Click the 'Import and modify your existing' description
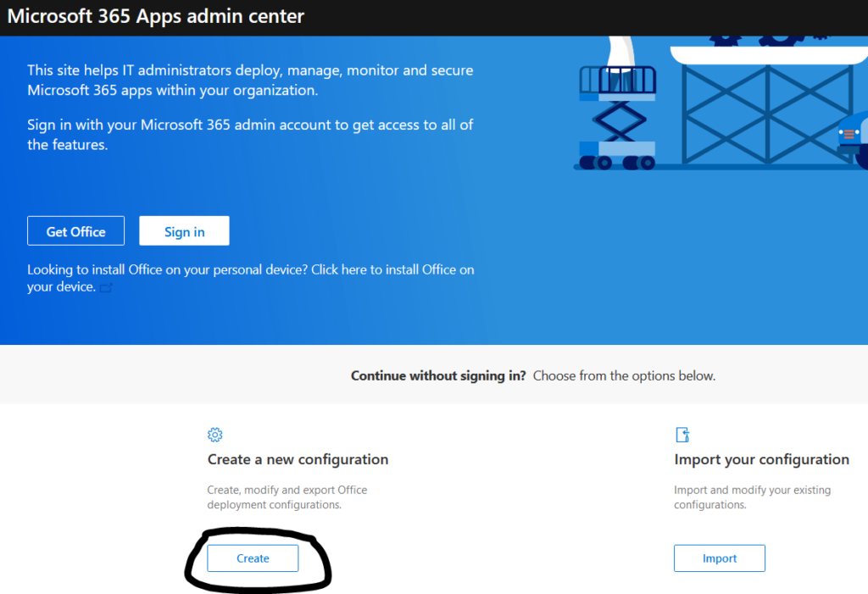The width and height of the screenshot is (868, 594). click(753, 497)
